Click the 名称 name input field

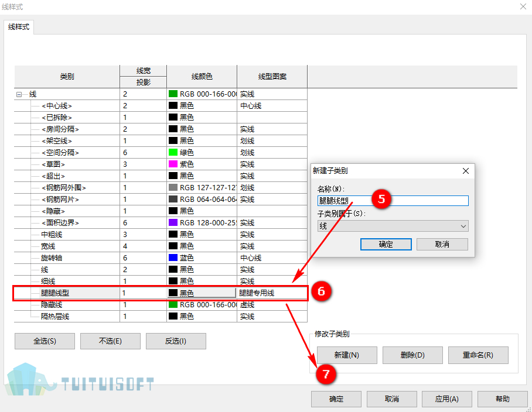point(393,201)
